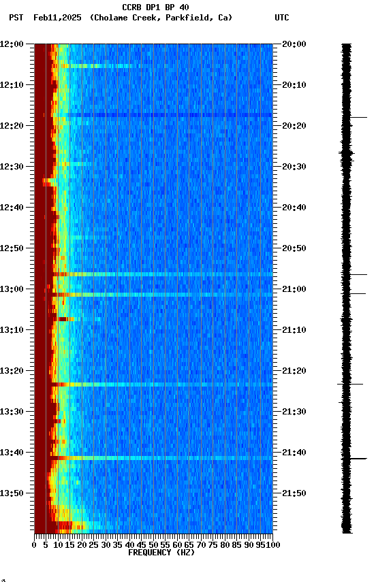Click the 21:00 UTC time label
The height and width of the screenshot is (588, 376).
[294, 289]
